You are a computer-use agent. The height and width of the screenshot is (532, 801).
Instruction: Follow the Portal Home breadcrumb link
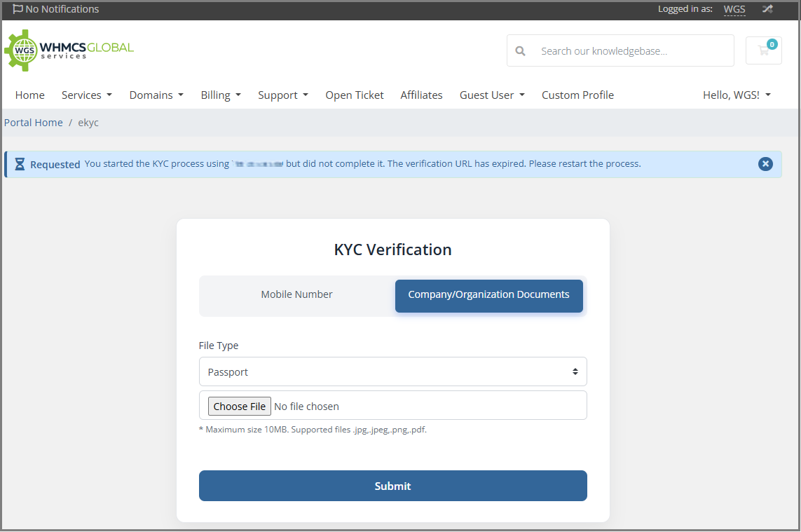34,123
